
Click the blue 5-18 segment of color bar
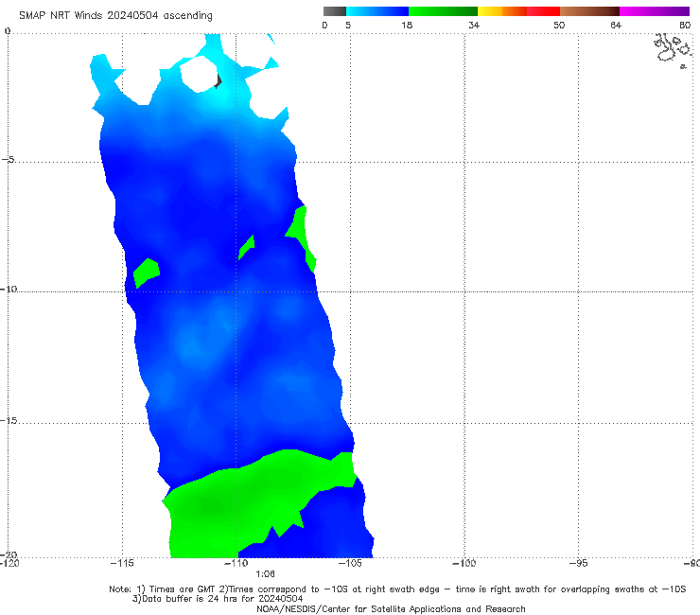(377, 11)
